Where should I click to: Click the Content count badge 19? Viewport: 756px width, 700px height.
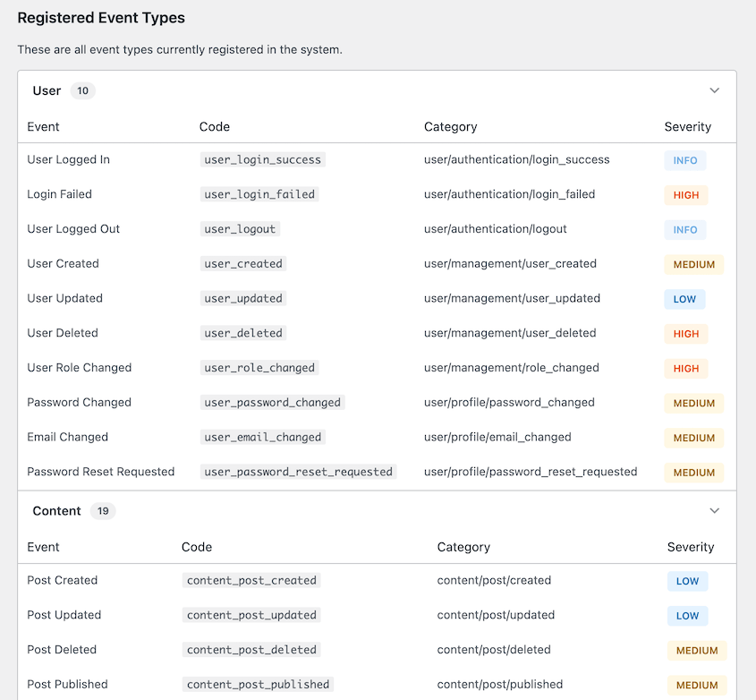(102, 511)
